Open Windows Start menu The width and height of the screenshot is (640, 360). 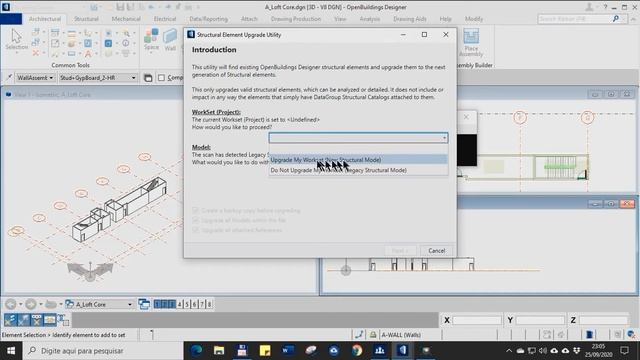point(11,351)
